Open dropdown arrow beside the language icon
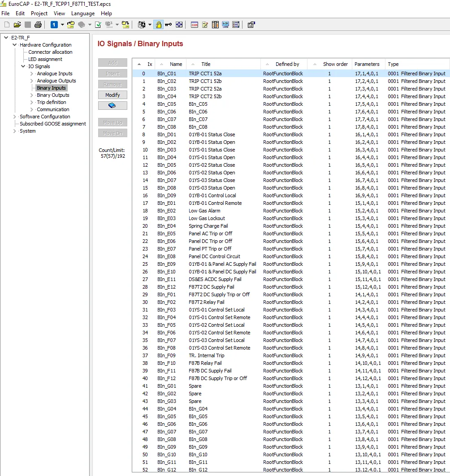450x476 pixels. [150, 25]
